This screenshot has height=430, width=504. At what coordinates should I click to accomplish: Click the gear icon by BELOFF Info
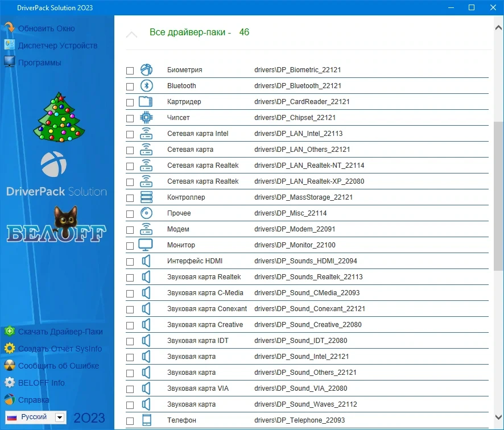10,382
